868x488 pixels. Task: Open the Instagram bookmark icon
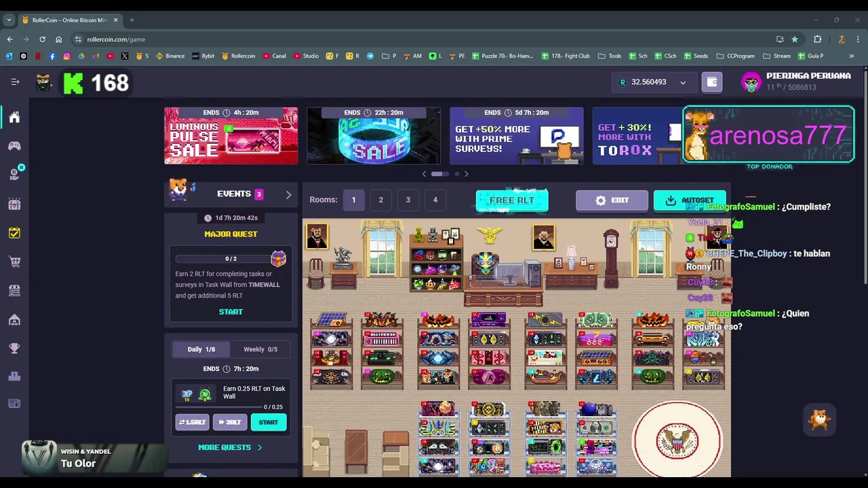66,56
